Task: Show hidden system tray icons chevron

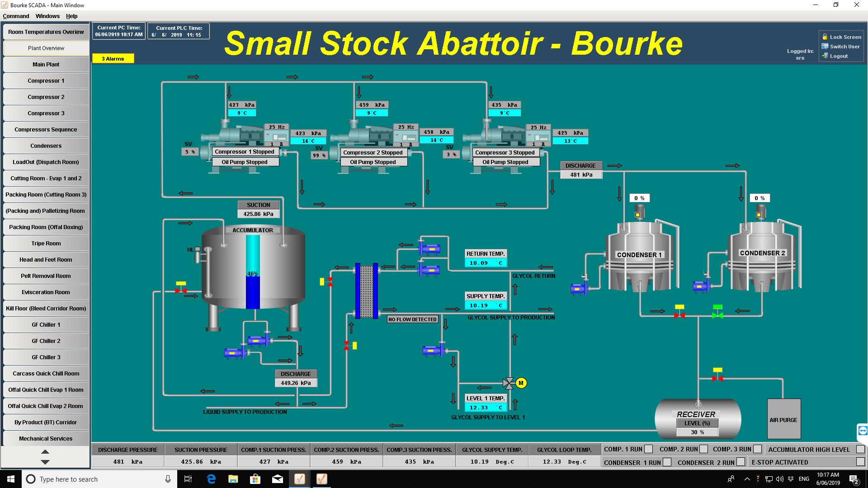Action: [x=747, y=479]
